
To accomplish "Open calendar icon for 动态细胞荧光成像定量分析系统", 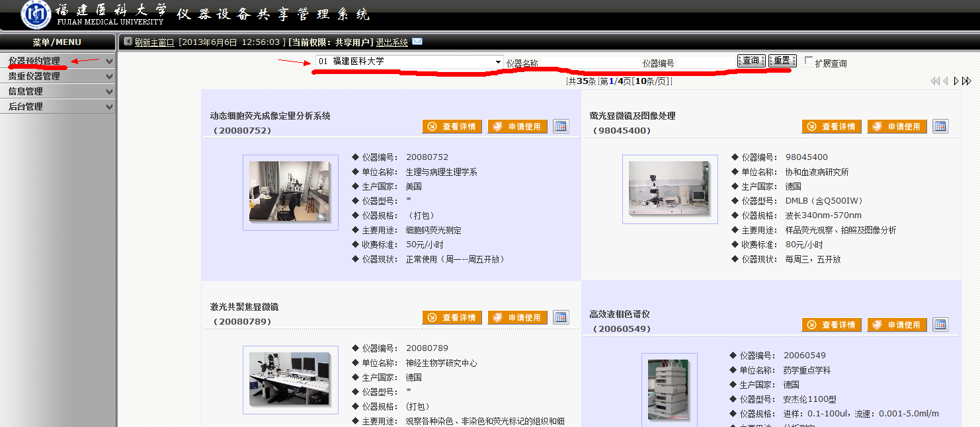I will (561, 126).
